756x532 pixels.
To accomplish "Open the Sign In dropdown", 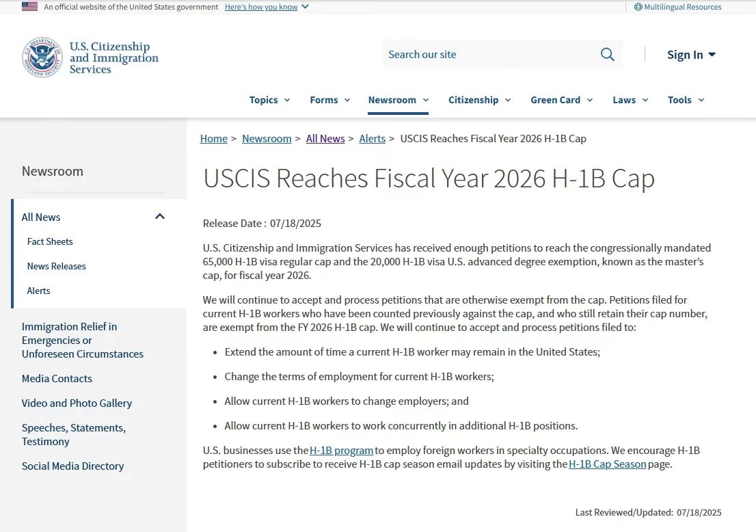I will click(691, 55).
